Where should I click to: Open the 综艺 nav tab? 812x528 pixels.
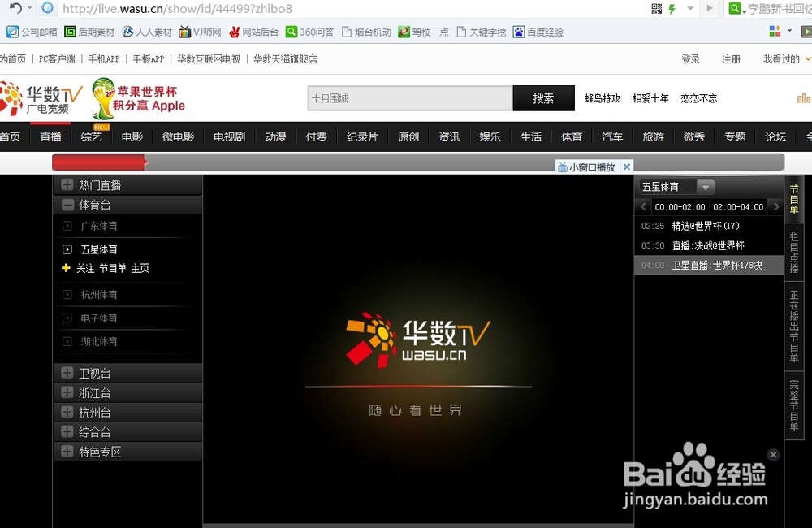92,136
